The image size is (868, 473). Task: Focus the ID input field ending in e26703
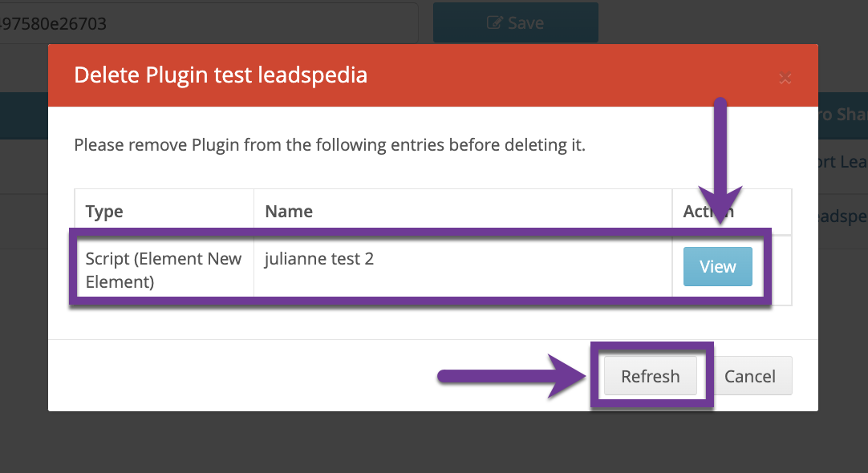209,23
